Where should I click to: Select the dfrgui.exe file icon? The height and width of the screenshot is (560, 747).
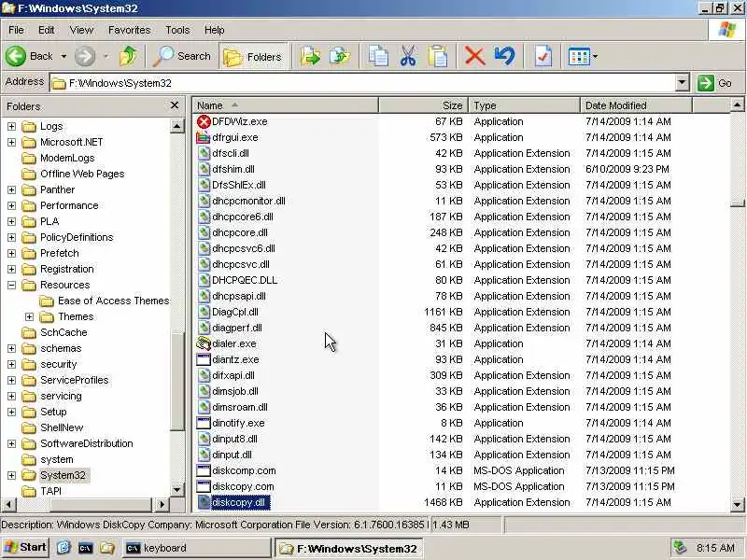click(204, 137)
